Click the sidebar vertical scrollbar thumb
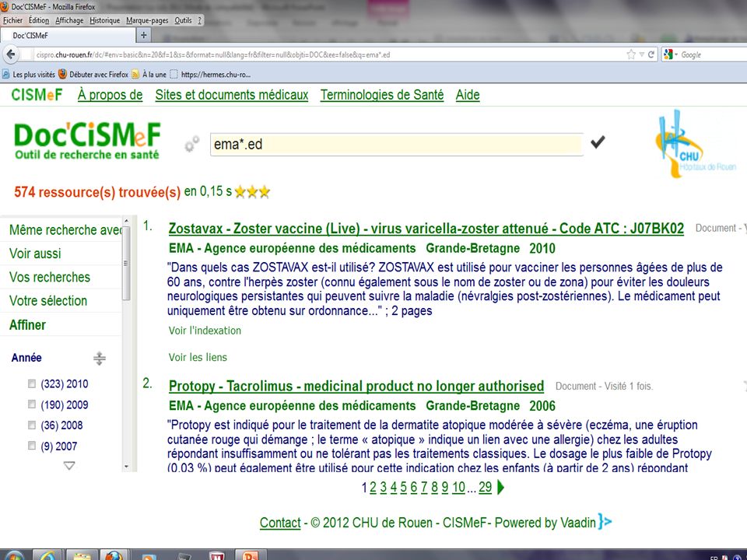 click(x=126, y=264)
